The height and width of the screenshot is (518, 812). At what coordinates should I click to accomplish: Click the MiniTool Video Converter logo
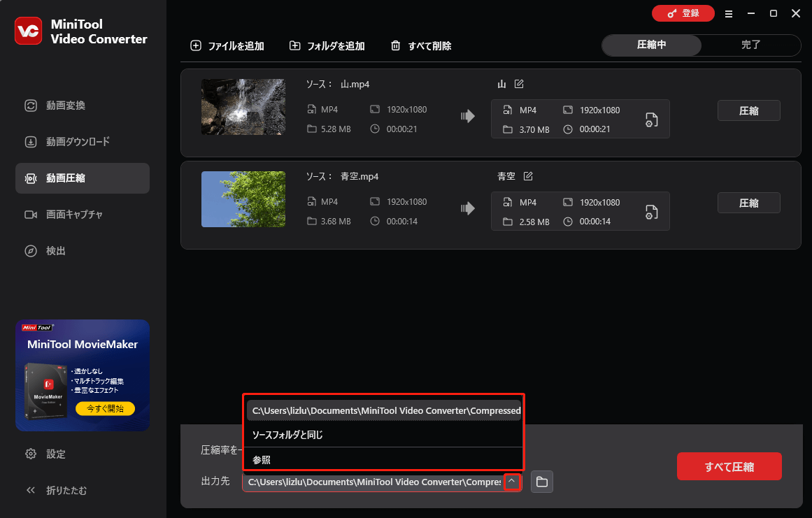[28, 31]
